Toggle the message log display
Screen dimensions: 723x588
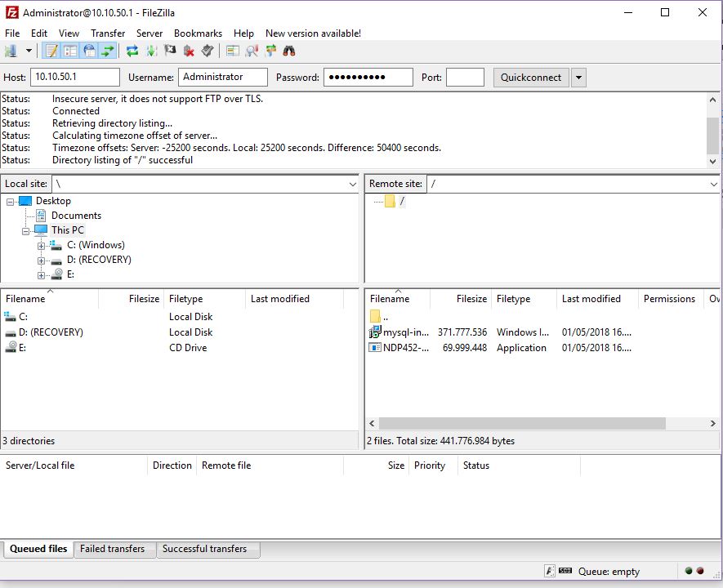click(51, 51)
